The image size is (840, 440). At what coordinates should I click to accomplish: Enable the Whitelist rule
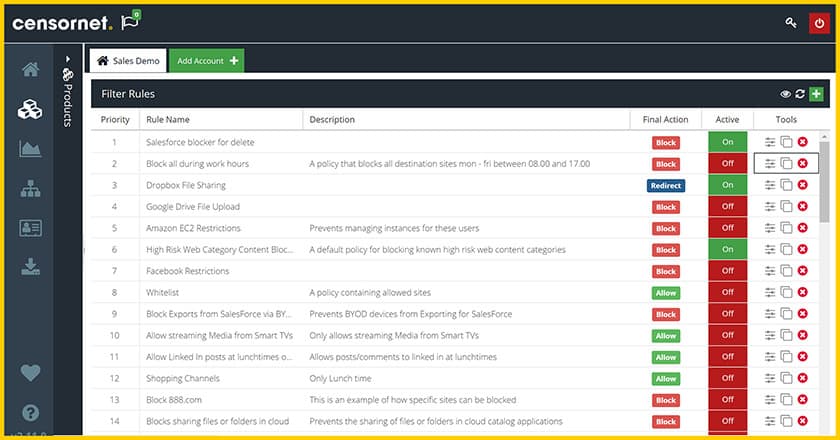(728, 292)
